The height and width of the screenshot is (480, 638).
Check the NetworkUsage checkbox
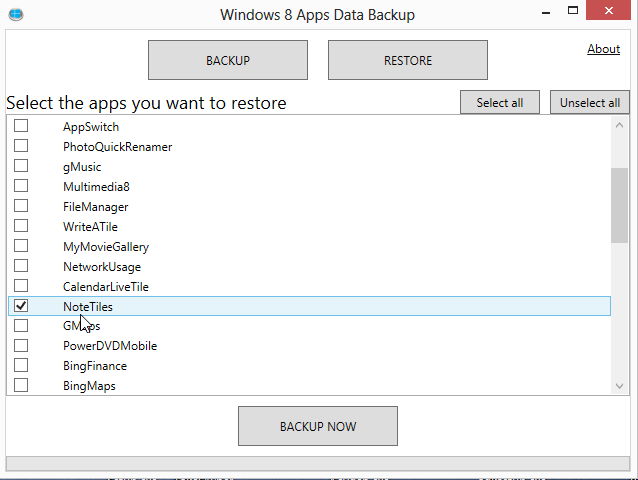tap(21, 266)
